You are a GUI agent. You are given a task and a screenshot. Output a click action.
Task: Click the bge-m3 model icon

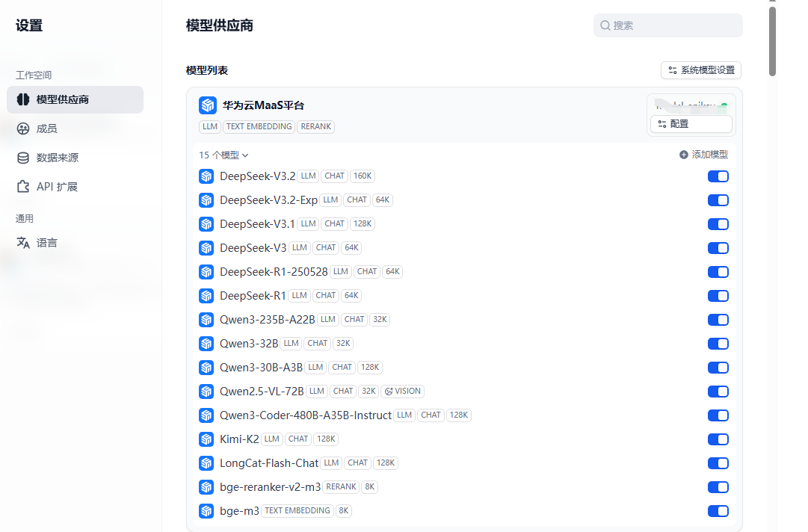(206, 511)
